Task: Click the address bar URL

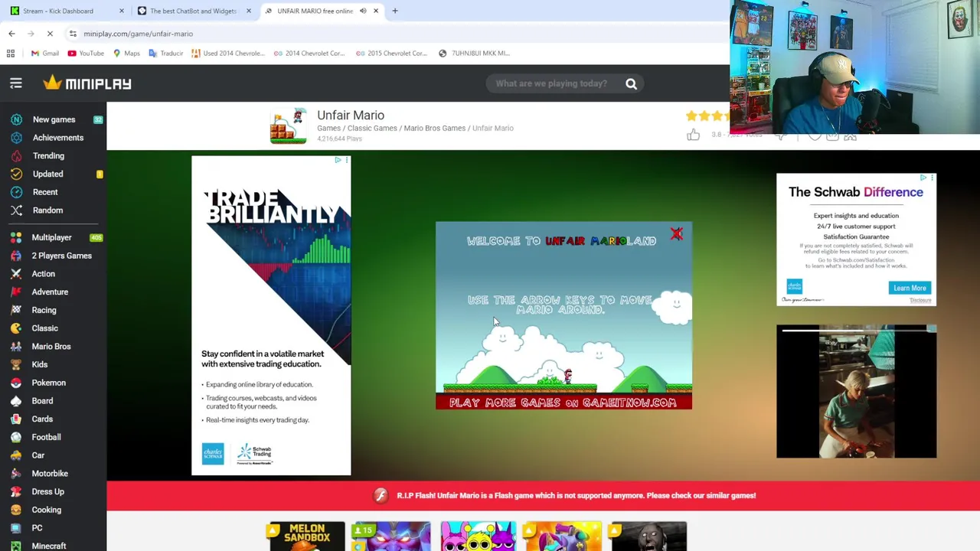Action: click(139, 34)
